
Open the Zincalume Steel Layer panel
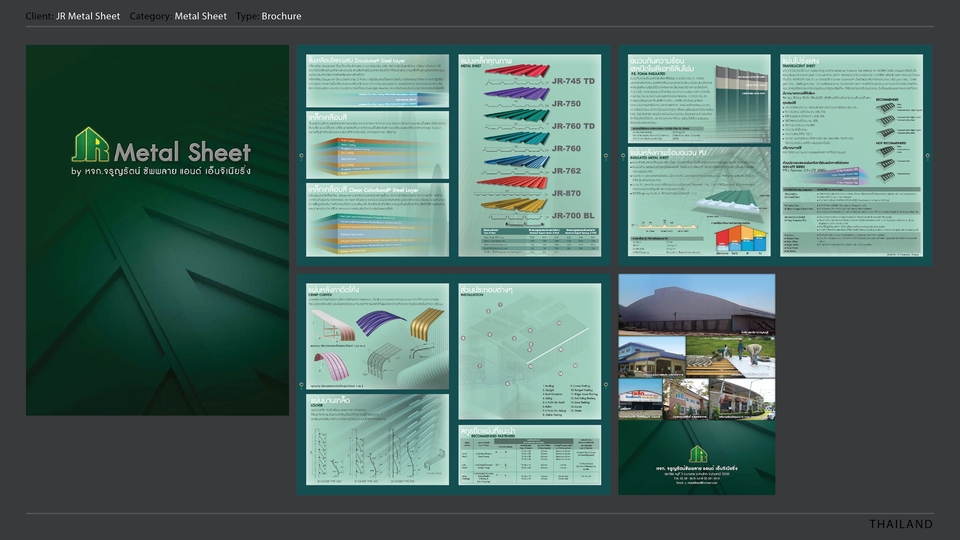(x=377, y=81)
